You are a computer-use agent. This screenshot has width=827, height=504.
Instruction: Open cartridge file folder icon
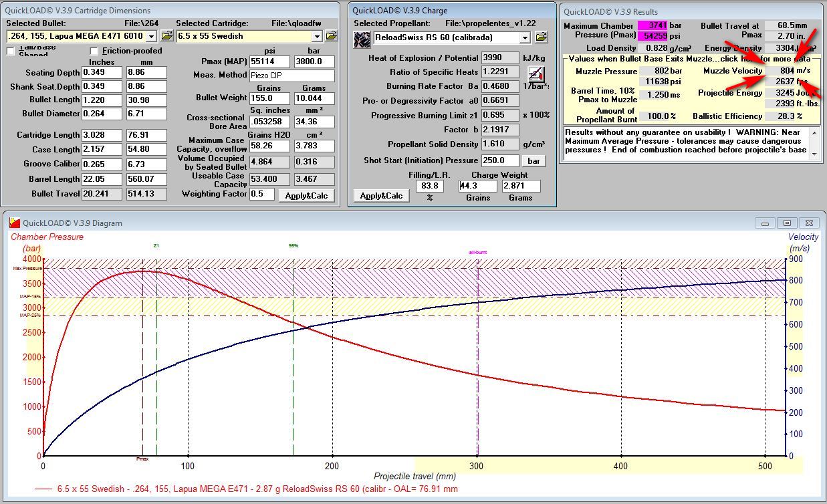pos(332,36)
